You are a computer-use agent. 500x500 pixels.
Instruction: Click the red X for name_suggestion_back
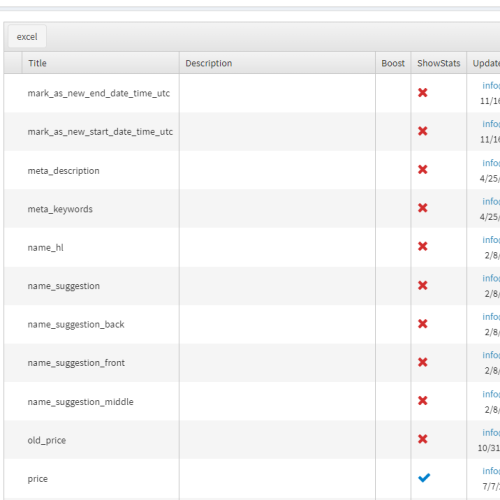423,324
